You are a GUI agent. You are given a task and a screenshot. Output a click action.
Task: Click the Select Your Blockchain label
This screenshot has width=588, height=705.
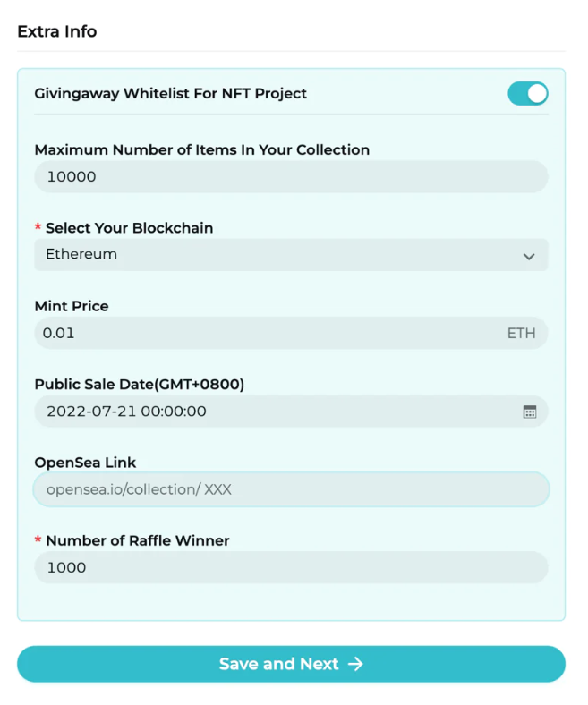(129, 228)
